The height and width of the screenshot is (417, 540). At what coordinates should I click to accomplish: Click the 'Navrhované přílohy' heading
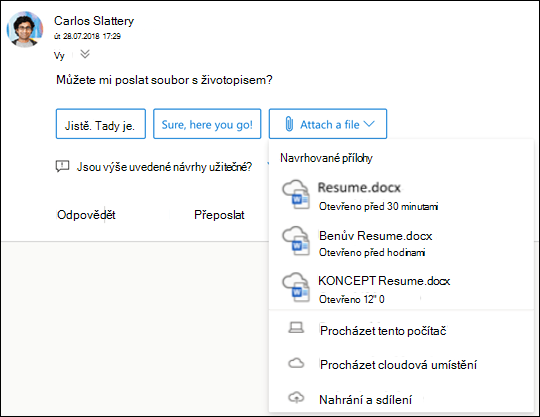tap(326, 158)
